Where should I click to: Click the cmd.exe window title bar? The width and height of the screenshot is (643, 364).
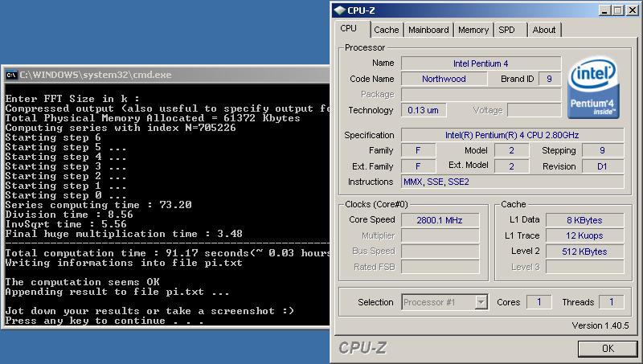[167, 75]
